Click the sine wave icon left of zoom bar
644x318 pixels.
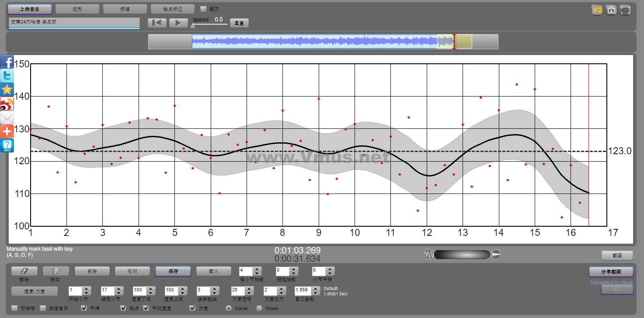tap(428, 255)
